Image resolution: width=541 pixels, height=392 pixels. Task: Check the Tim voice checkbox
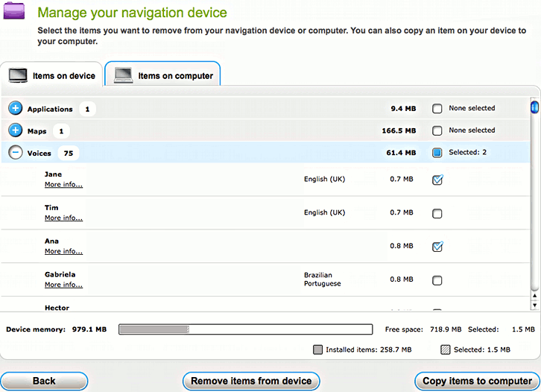pos(437,214)
